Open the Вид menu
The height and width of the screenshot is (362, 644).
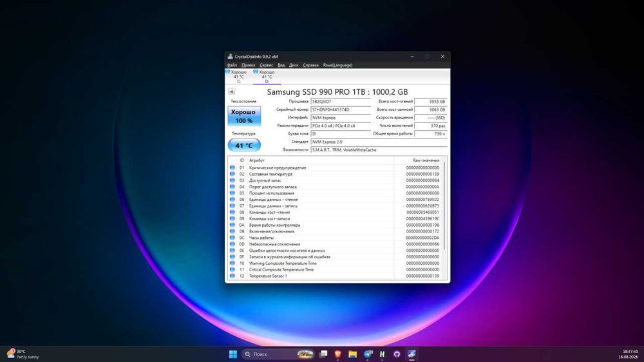tap(281, 65)
